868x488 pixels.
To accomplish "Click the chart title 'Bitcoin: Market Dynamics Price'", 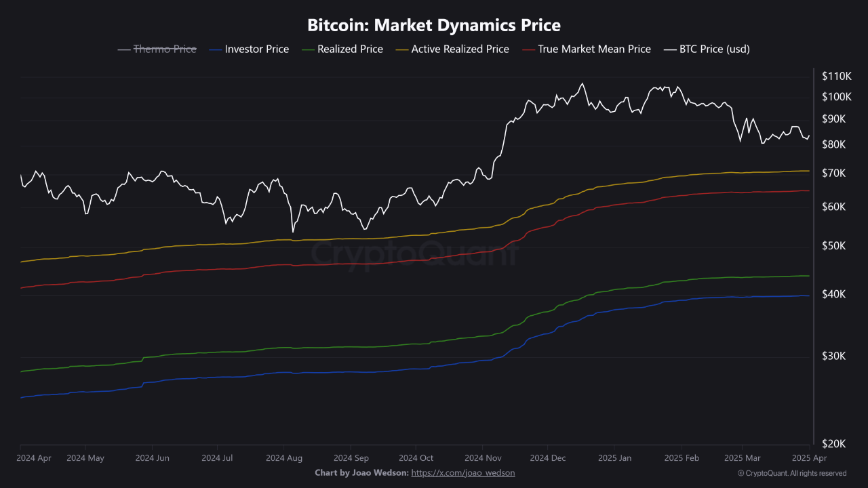I will (x=434, y=25).
